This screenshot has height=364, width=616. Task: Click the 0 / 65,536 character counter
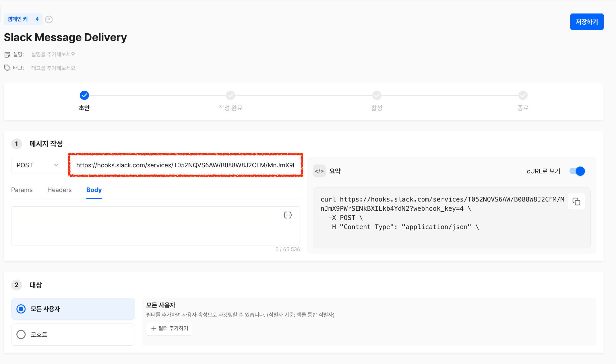288,249
